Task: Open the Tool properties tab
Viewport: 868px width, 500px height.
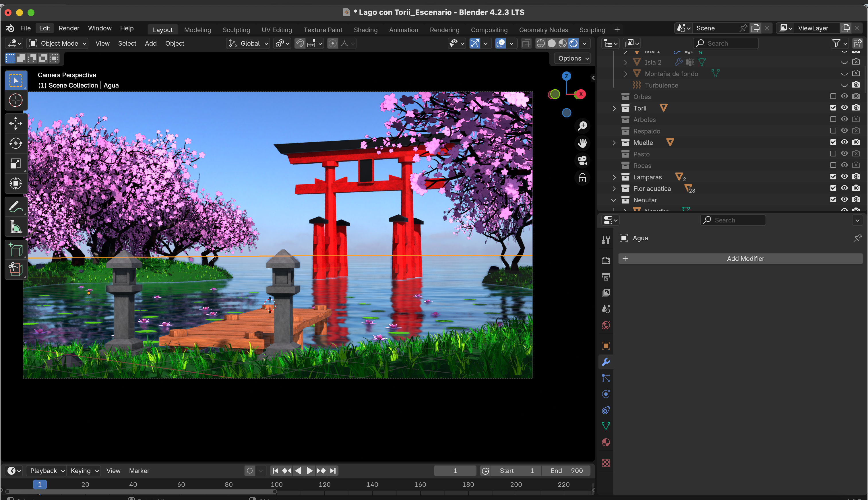Action: [606, 240]
